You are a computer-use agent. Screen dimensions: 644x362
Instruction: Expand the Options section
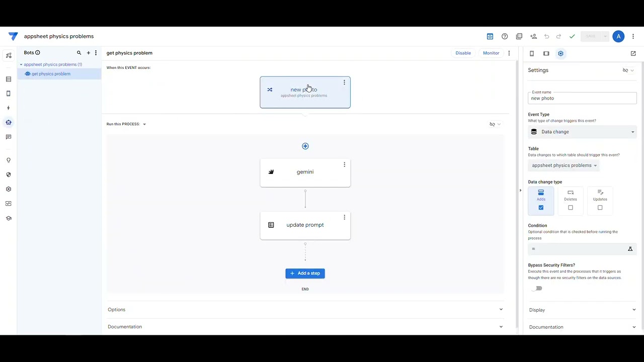(305, 310)
